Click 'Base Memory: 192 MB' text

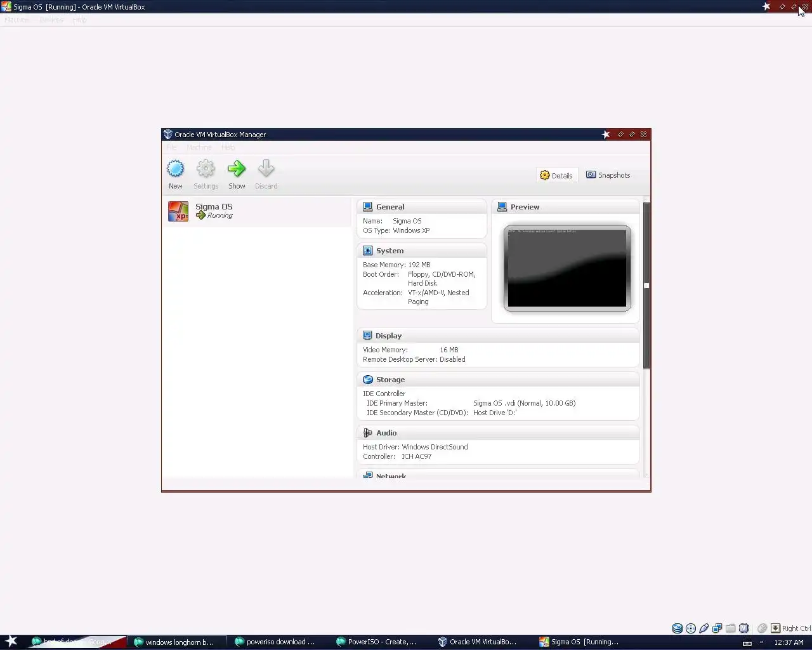pos(396,265)
